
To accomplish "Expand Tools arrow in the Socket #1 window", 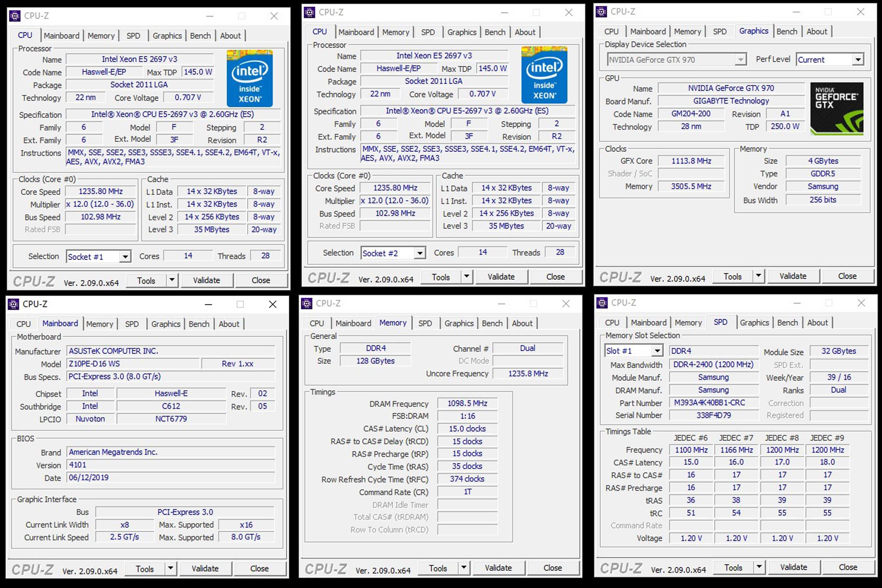I will pos(172,280).
